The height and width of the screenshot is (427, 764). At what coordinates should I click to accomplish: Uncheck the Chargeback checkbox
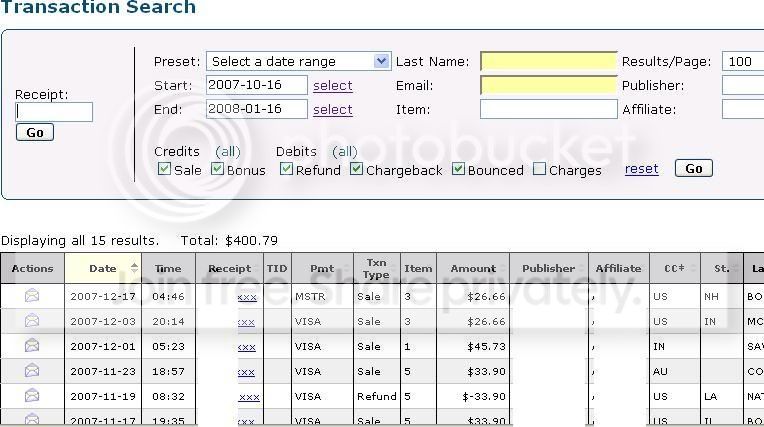[x=357, y=169]
